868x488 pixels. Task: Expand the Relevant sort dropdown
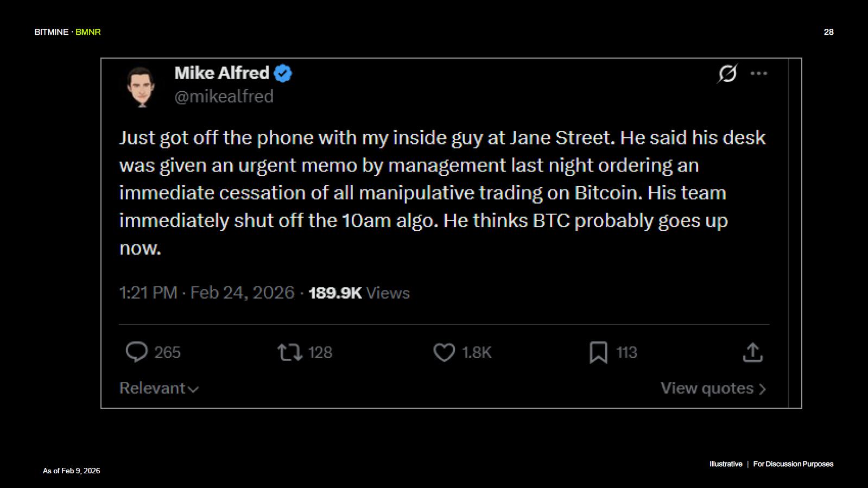pos(159,389)
